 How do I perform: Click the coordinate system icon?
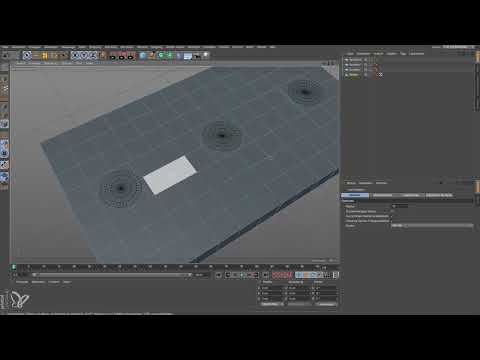click(103, 55)
